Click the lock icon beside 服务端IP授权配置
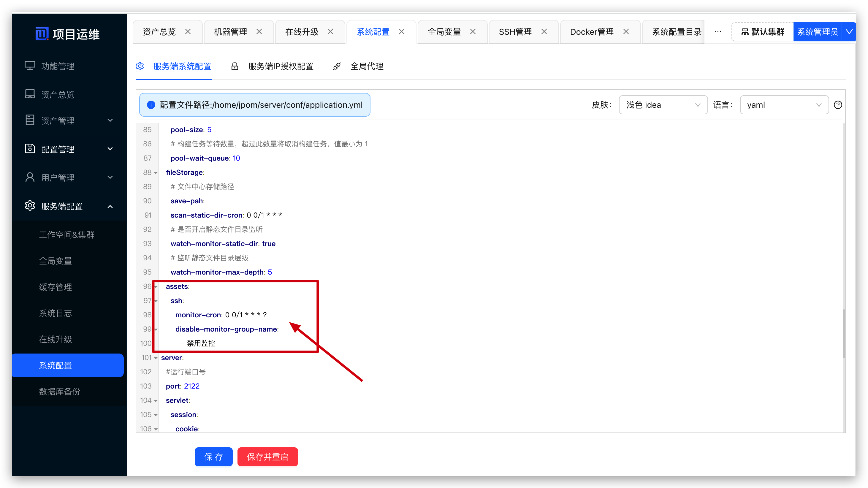The image size is (868, 488). click(x=235, y=66)
